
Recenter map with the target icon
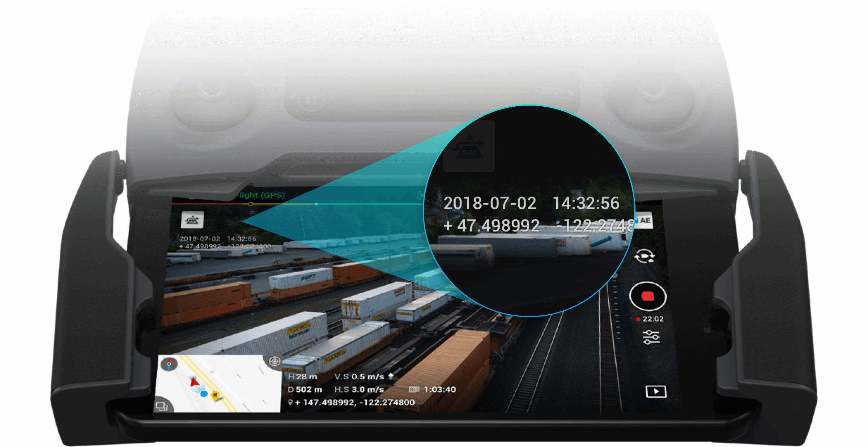click(x=275, y=361)
